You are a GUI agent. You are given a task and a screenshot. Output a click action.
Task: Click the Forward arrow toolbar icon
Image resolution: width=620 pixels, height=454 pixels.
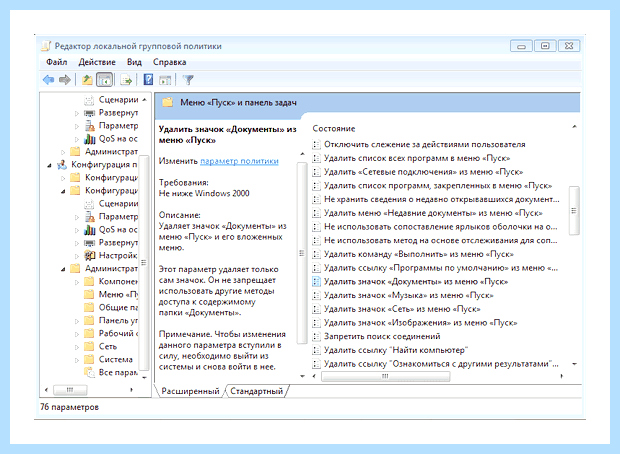pos(65,80)
